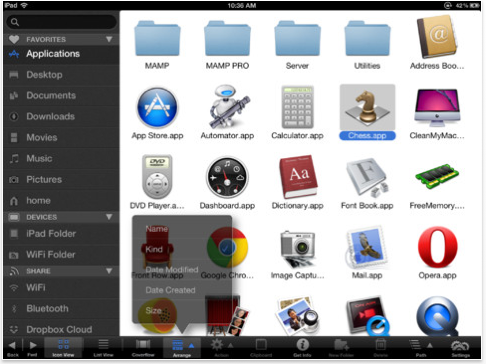Open the MAMP folder

pyautogui.click(x=157, y=38)
